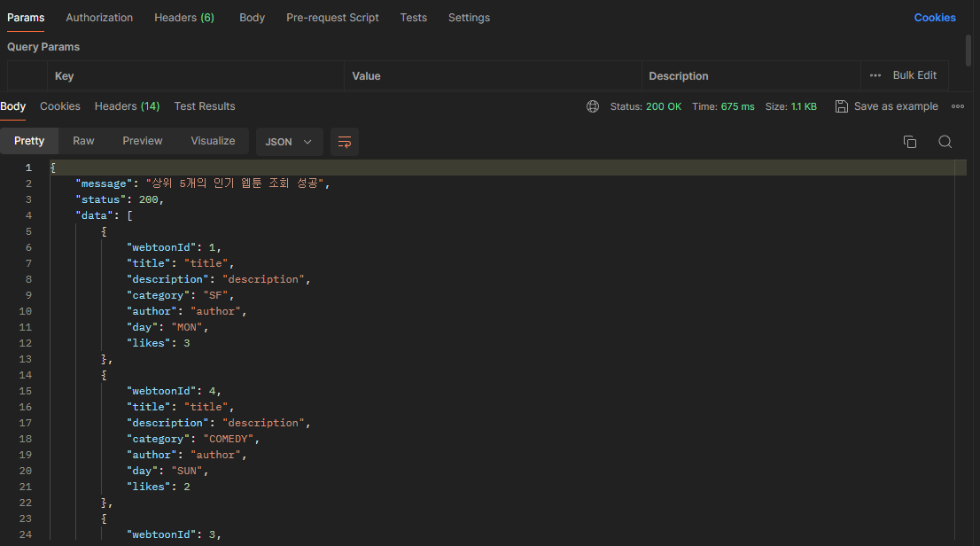Click the "day": "SUN" line
The height and width of the screenshot is (546, 980).
click(167, 471)
